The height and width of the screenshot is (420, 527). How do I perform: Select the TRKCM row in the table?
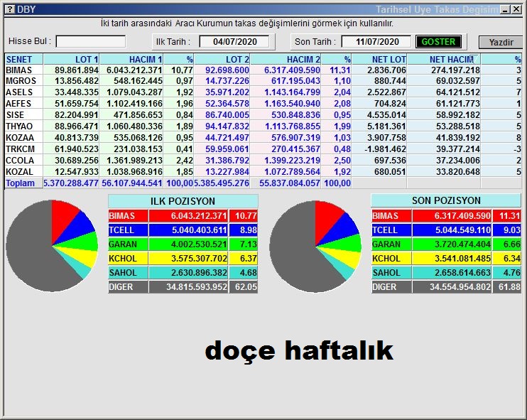[x=263, y=149]
